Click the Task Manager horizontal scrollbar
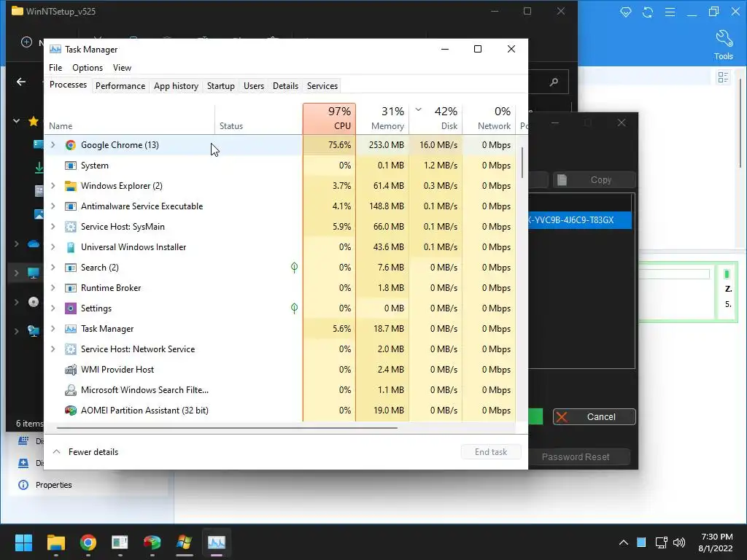747x560 pixels. [228, 427]
